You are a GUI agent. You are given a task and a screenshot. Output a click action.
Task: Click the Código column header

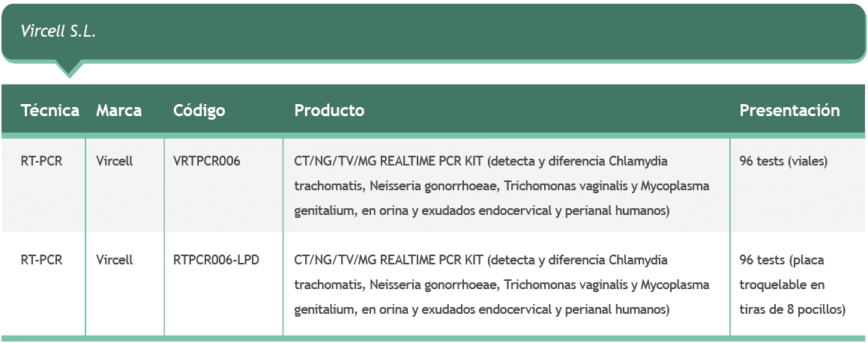pyautogui.click(x=199, y=111)
